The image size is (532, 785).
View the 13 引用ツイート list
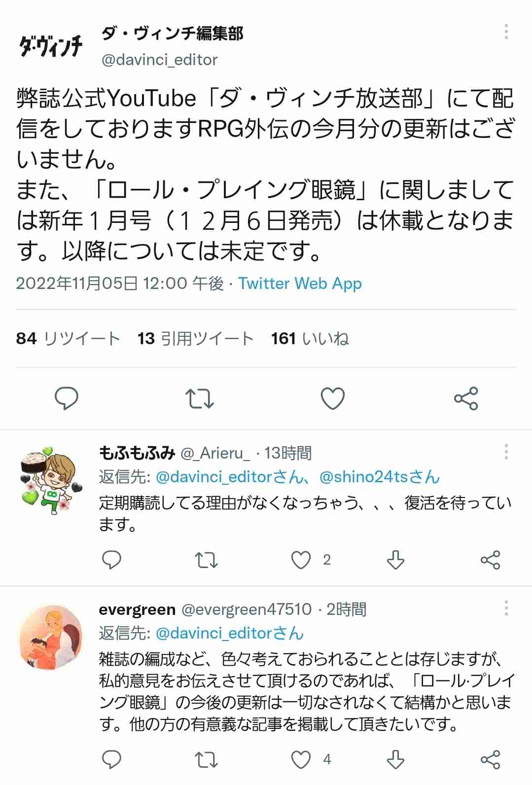195,338
